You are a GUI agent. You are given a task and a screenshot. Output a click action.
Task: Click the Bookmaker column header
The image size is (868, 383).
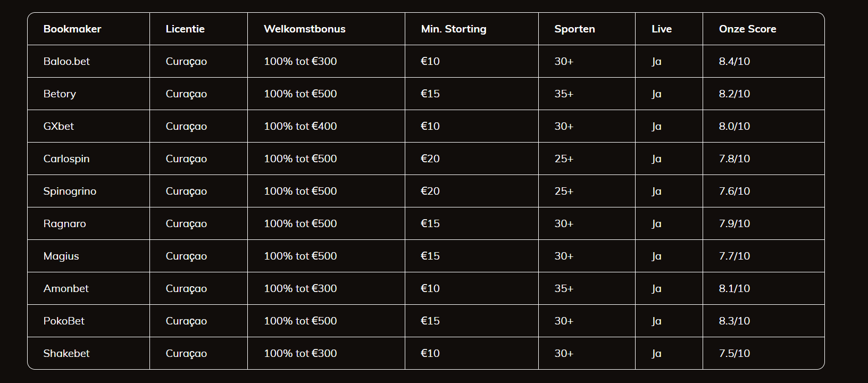[x=72, y=29]
